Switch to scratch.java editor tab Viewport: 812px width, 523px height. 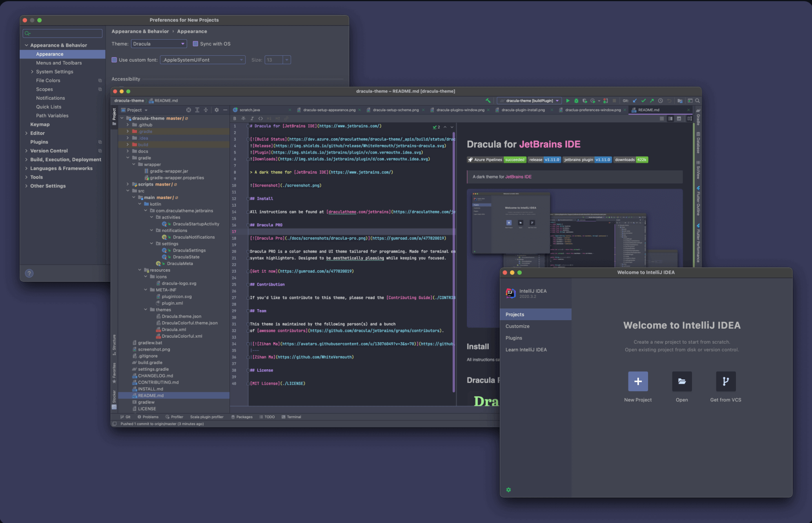249,110
